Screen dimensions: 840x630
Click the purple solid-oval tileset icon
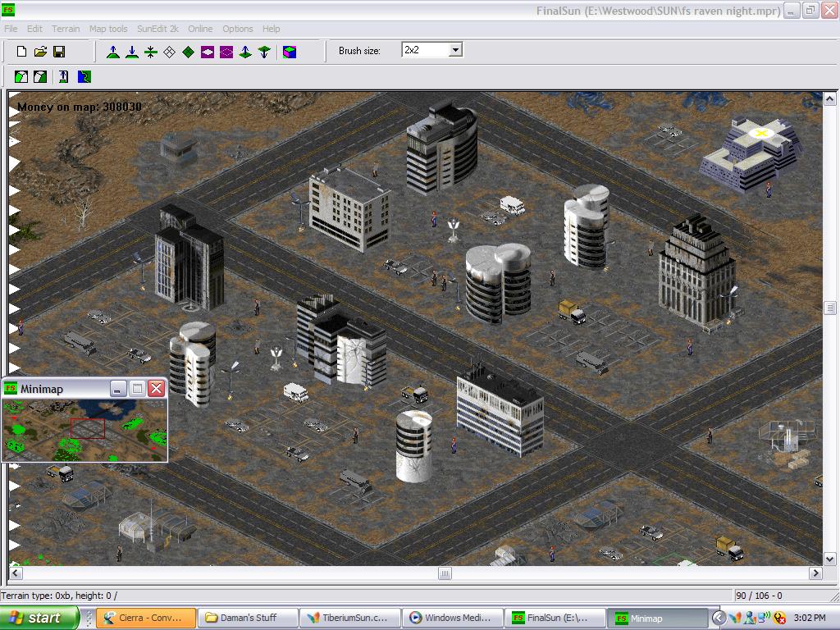208,52
